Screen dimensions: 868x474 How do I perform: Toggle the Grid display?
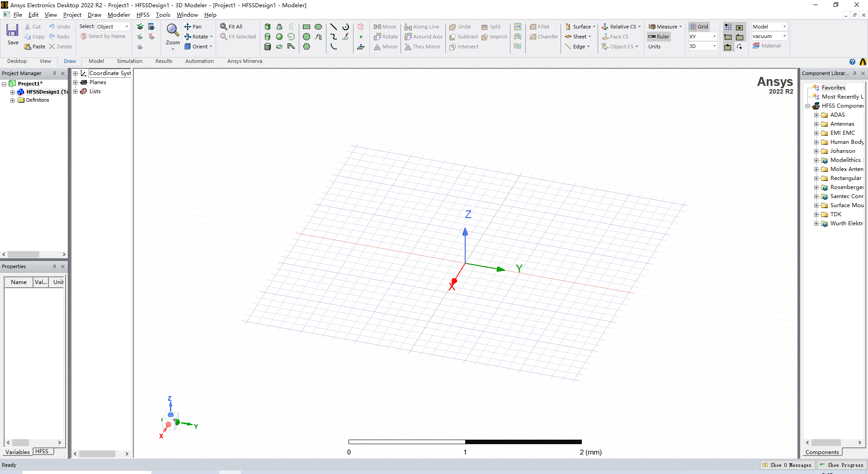coord(699,27)
